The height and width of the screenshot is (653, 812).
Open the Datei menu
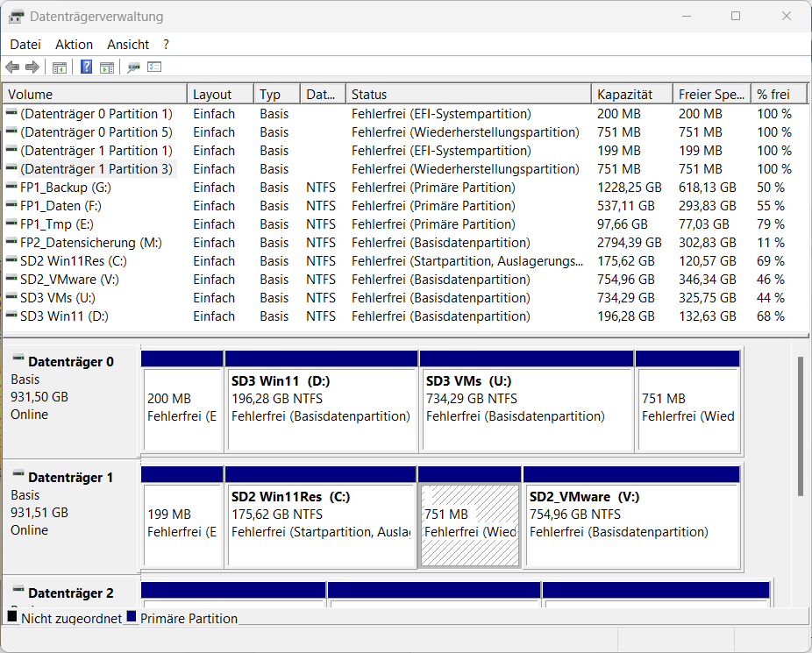tap(25, 45)
